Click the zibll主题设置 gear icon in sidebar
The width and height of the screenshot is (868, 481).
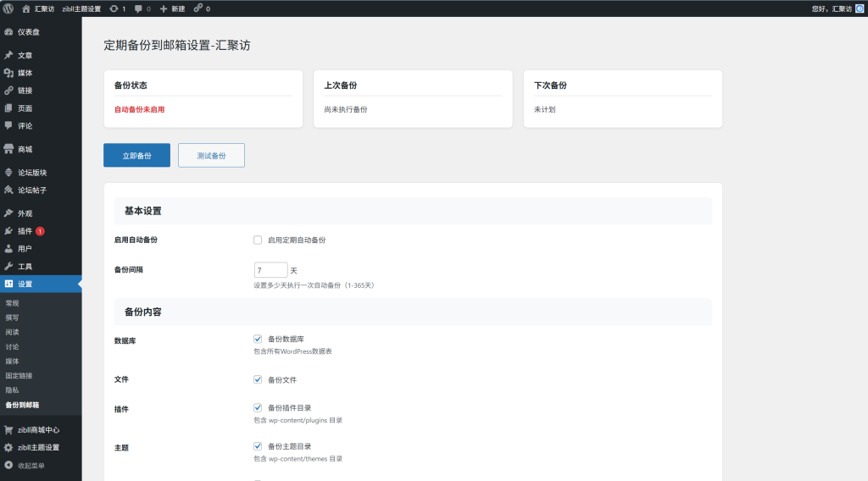pyautogui.click(x=8, y=448)
